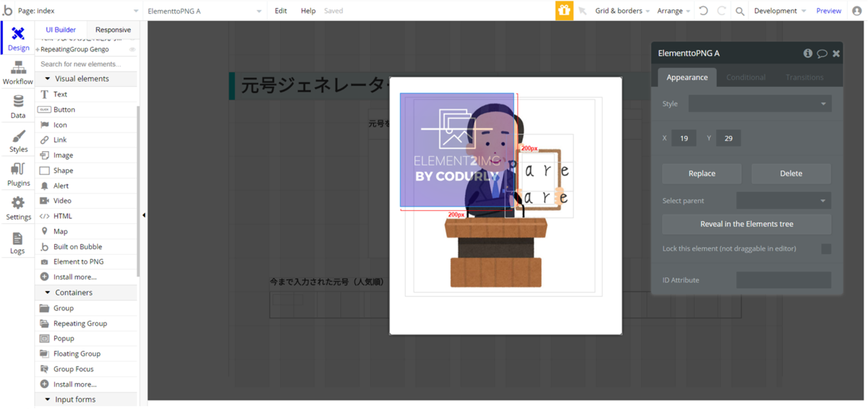The width and height of the screenshot is (868, 409).
Task: Select the Text element
Action: [86, 94]
